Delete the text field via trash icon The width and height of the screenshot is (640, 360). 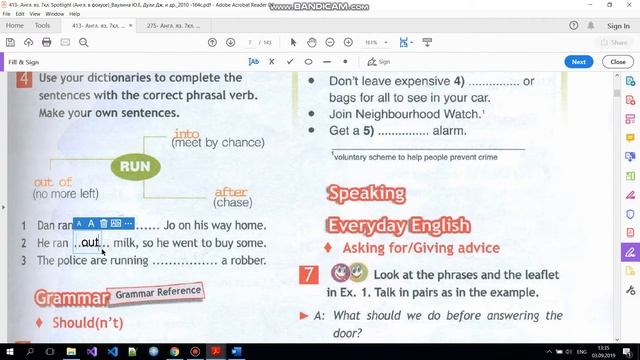pyautogui.click(x=104, y=223)
